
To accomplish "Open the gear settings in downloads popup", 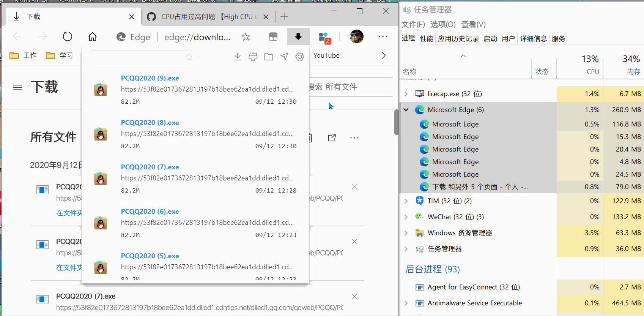I will 300,57.
